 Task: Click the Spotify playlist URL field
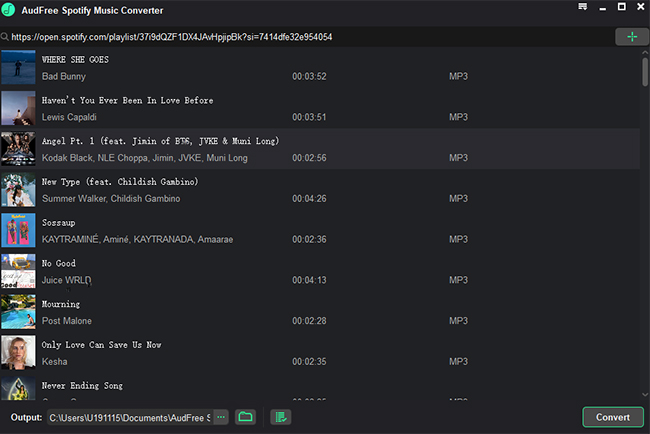pos(300,37)
